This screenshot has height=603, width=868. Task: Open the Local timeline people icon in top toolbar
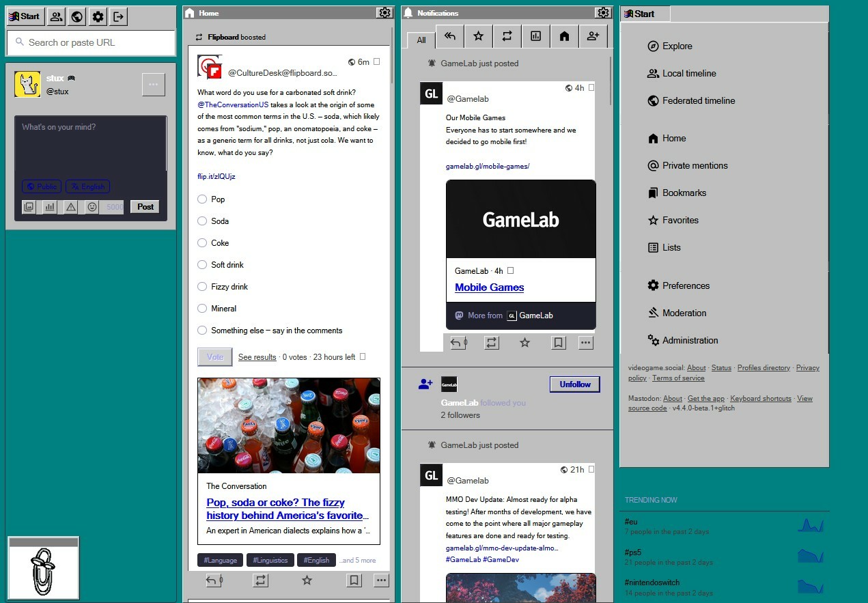coord(57,16)
